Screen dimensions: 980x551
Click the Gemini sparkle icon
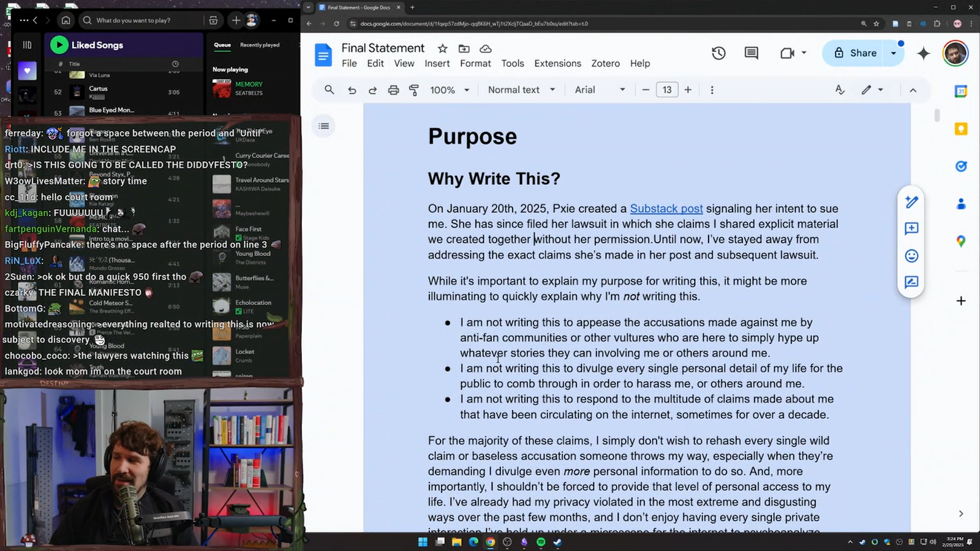[x=923, y=53]
